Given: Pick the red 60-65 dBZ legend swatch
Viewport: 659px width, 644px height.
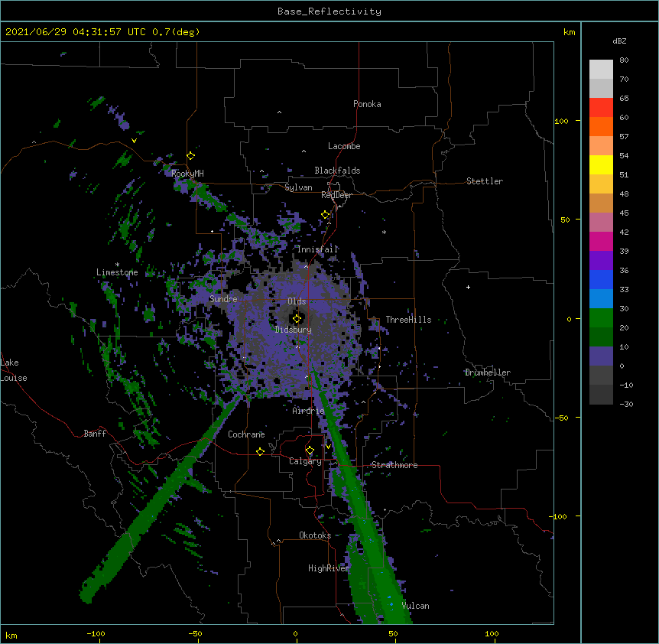Looking at the screenshot, I should point(601,108).
